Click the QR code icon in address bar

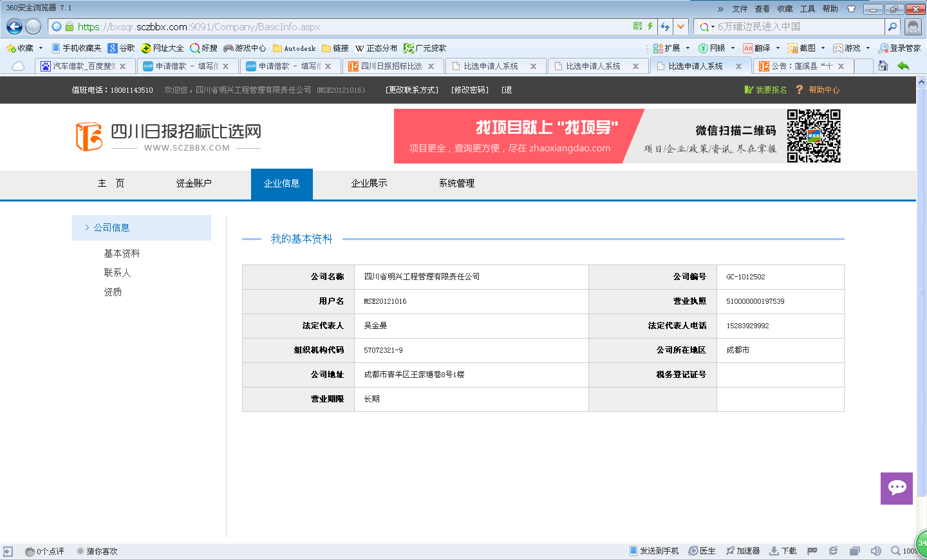[637, 26]
